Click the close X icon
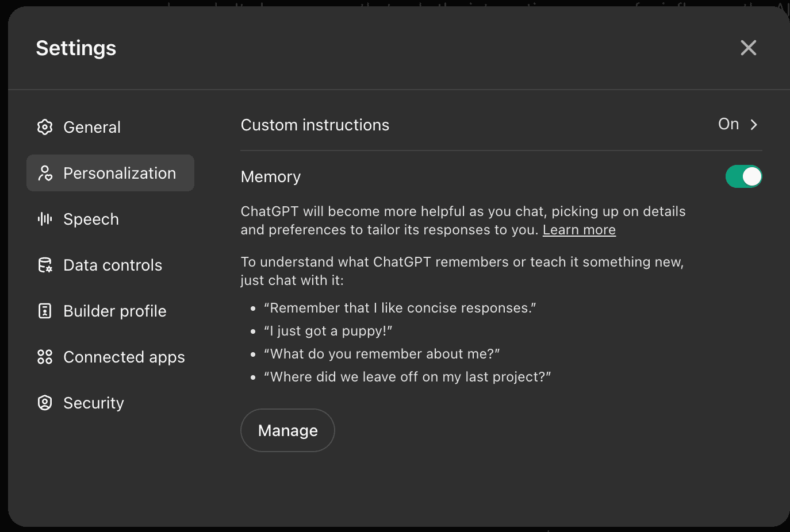The image size is (790, 532). tap(748, 48)
